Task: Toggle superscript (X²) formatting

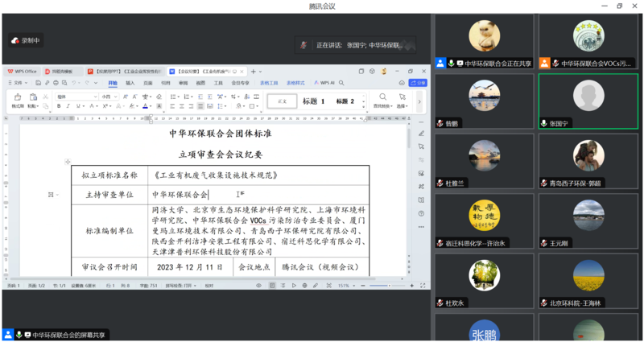Action: (105, 106)
